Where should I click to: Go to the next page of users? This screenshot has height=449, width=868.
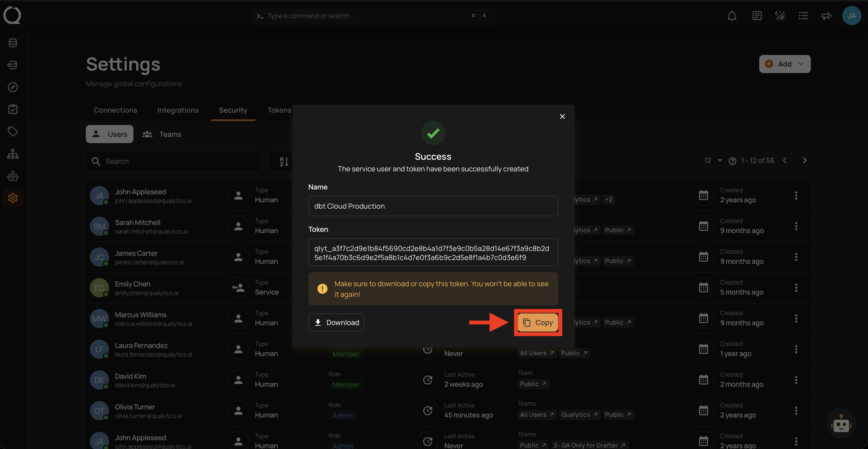(x=805, y=161)
